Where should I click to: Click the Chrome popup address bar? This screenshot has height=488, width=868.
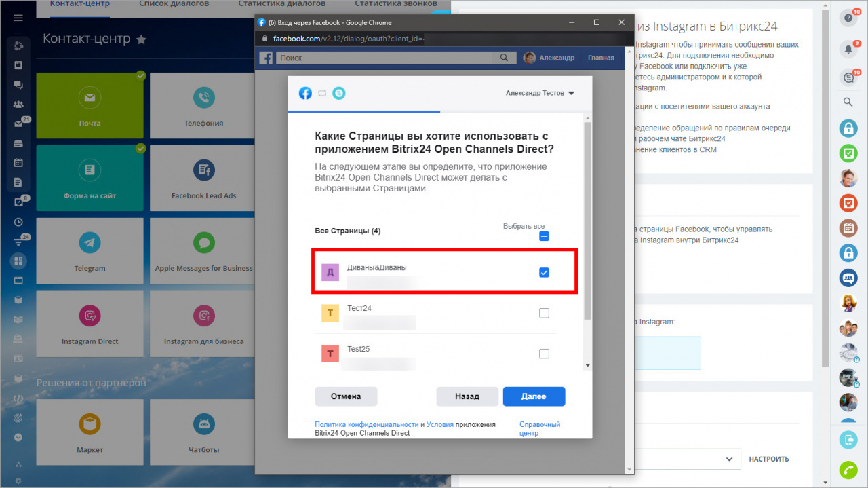pos(444,39)
